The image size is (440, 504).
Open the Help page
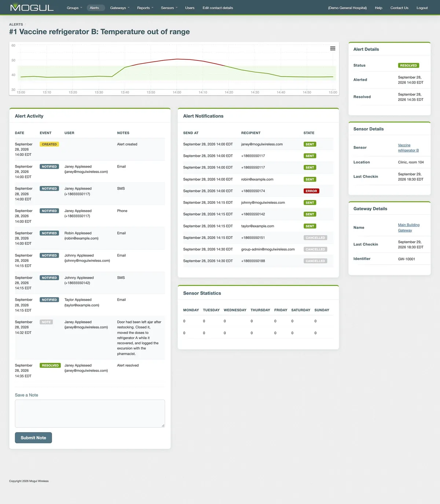tap(378, 8)
